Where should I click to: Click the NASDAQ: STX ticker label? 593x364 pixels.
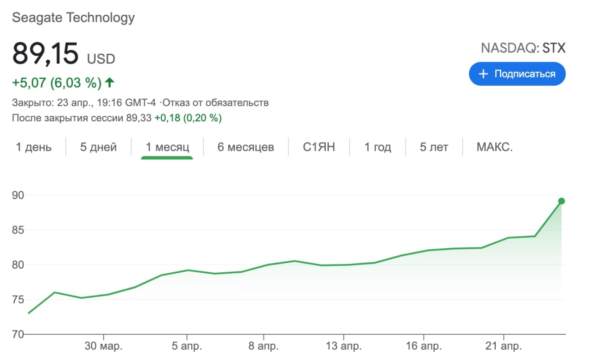pyautogui.click(x=523, y=48)
